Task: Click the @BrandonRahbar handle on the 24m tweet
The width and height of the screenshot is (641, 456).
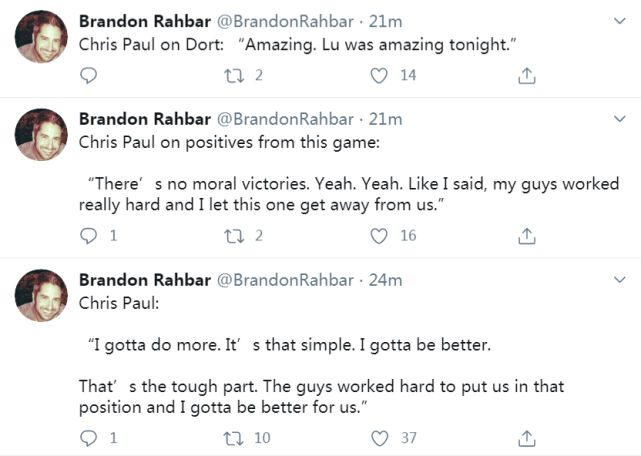Action: [285, 280]
